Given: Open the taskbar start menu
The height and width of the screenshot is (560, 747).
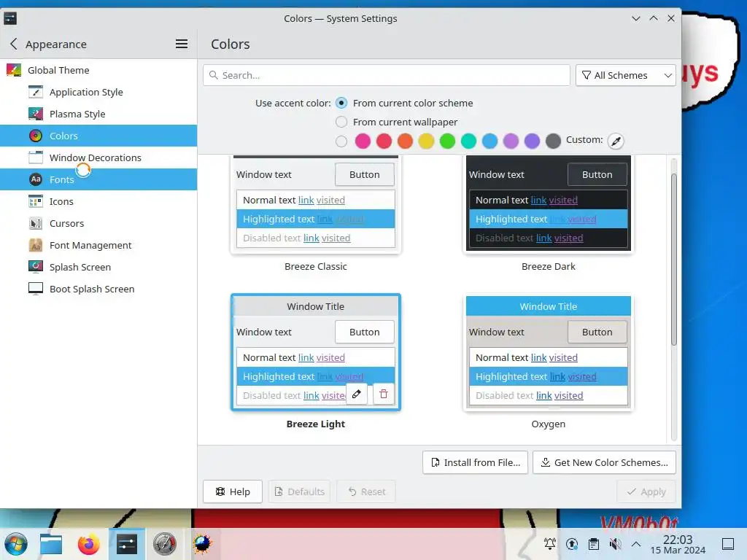Looking at the screenshot, I should [x=16, y=544].
